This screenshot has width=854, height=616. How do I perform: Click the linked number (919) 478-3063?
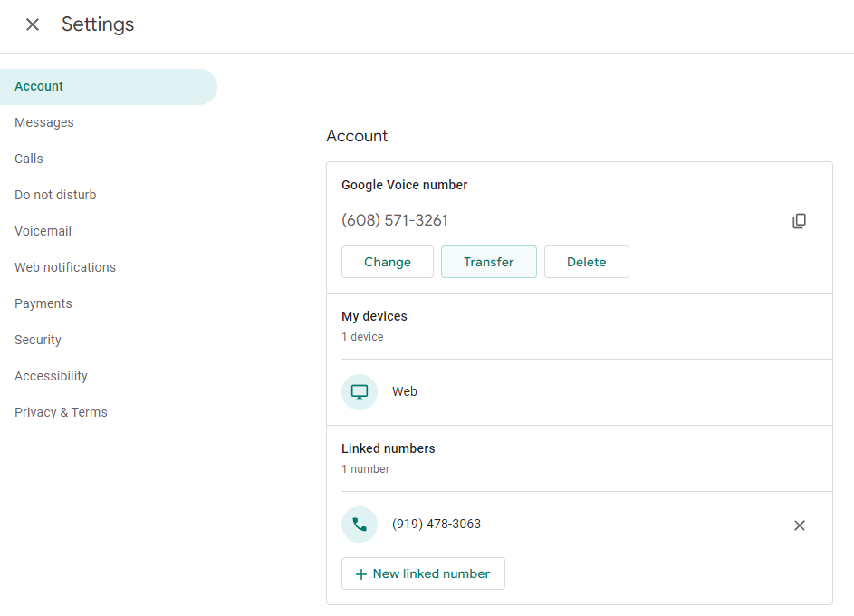pyautogui.click(x=437, y=524)
